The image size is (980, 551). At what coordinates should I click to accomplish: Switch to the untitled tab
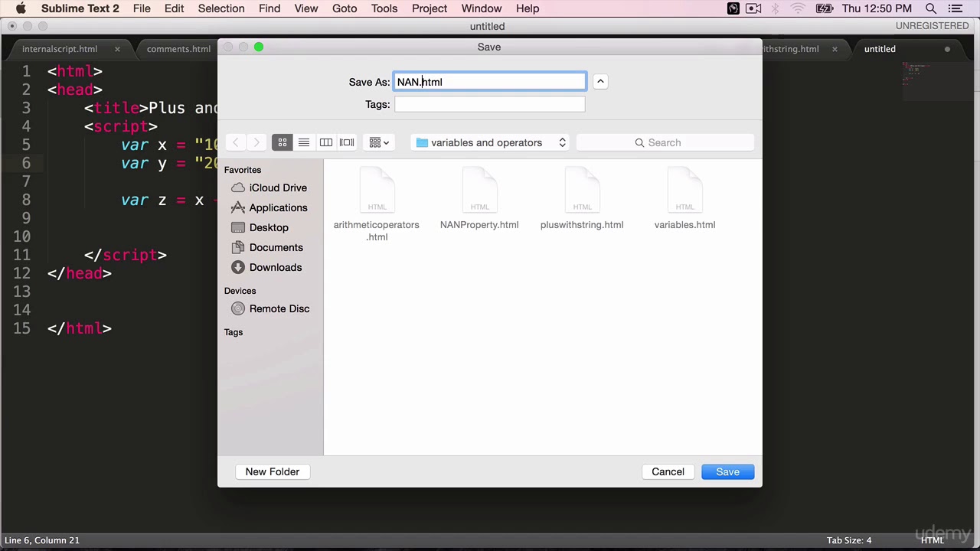click(x=880, y=49)
